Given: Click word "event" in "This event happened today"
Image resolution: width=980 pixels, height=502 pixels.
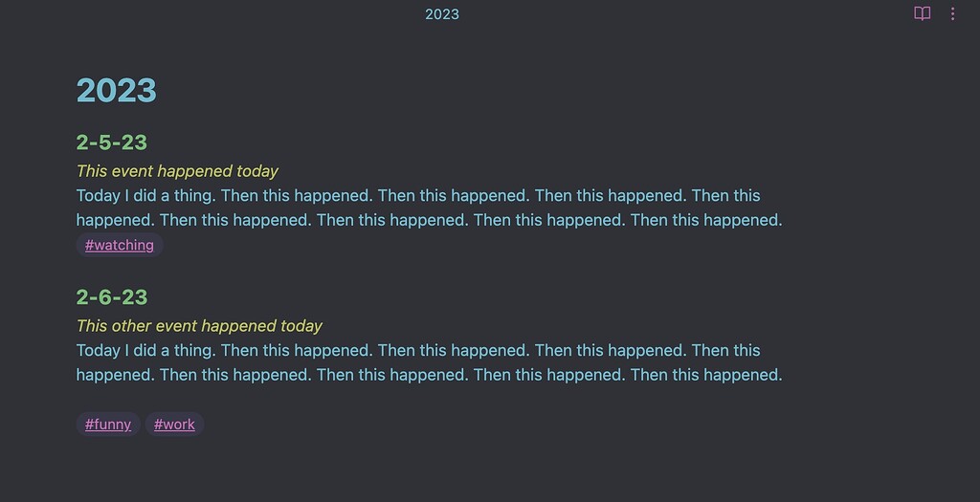Looking at the screenshot, I should tap(133, 171).
